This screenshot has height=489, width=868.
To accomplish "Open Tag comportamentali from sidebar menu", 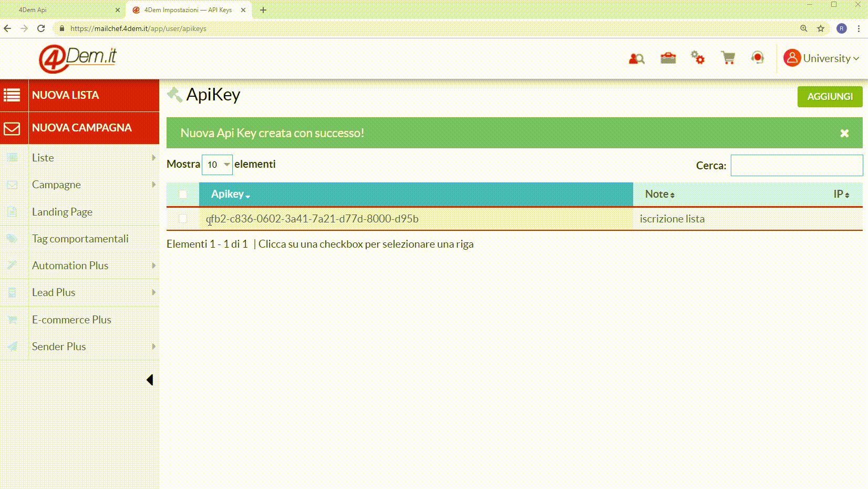I will 79,239.
